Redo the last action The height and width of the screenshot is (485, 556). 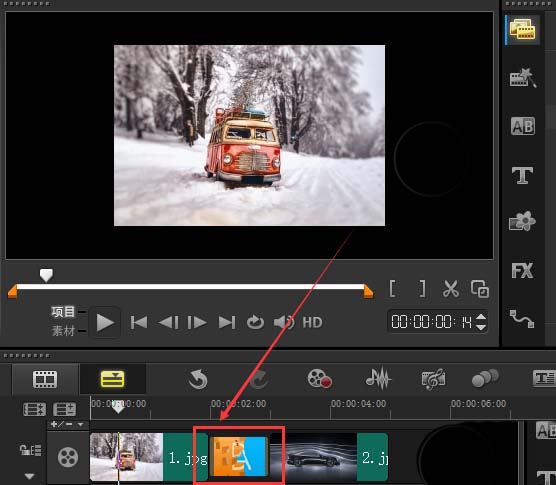pos(259,379)
